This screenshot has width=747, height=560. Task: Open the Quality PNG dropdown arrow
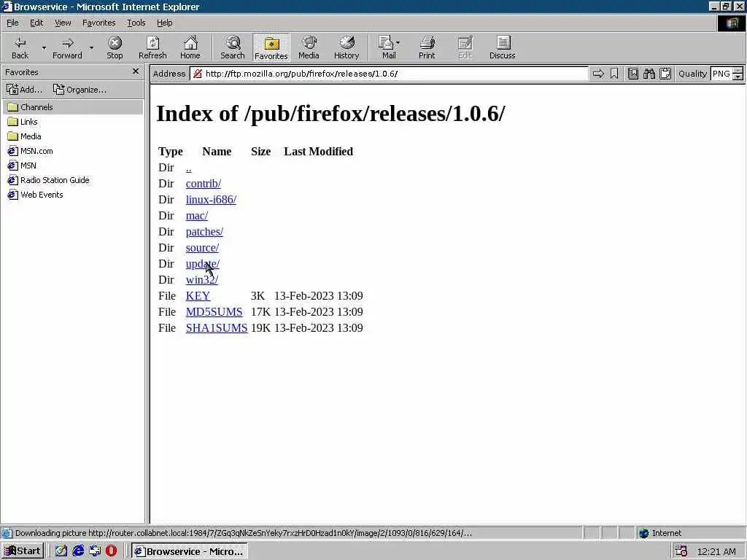click(x=738, y=74)
